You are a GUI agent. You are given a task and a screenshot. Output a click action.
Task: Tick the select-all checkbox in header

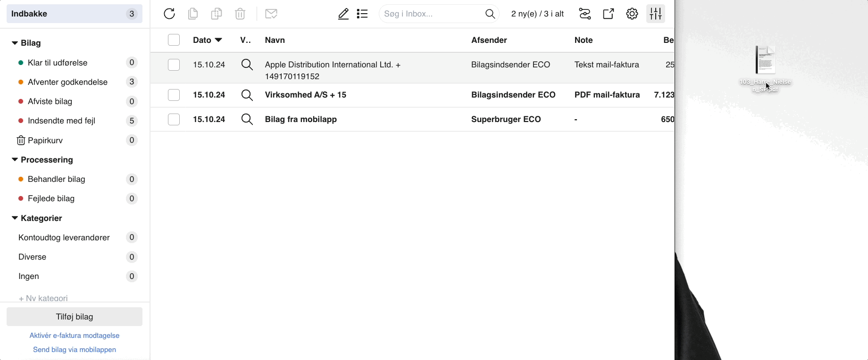tap(174, 40)
